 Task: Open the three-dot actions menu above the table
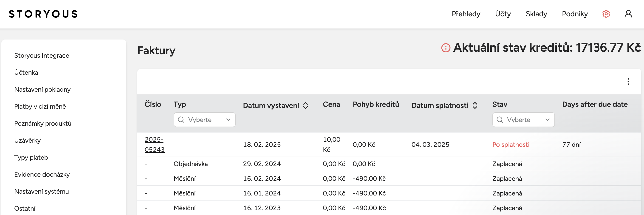pos(628,82)
